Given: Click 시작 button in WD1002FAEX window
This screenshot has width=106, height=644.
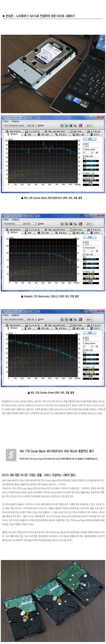Looking at the screenshot, I should (x=90, y=139).
